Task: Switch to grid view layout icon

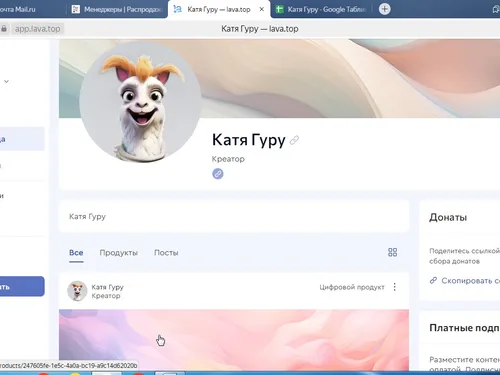Action: (392, 252)
